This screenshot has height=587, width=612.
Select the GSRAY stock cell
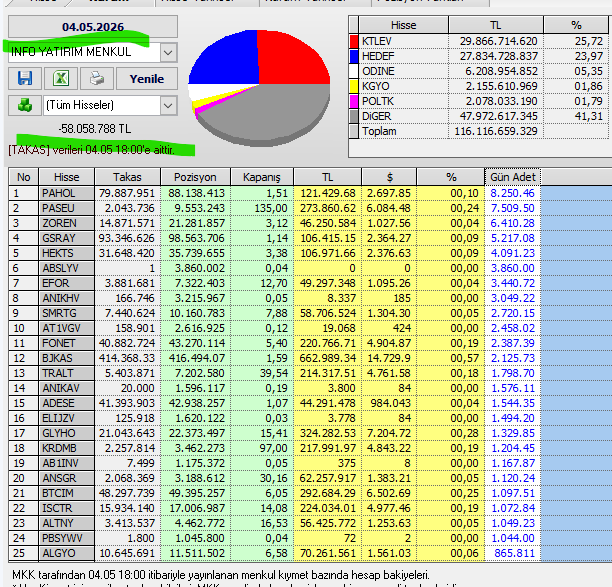pos(67,238)
